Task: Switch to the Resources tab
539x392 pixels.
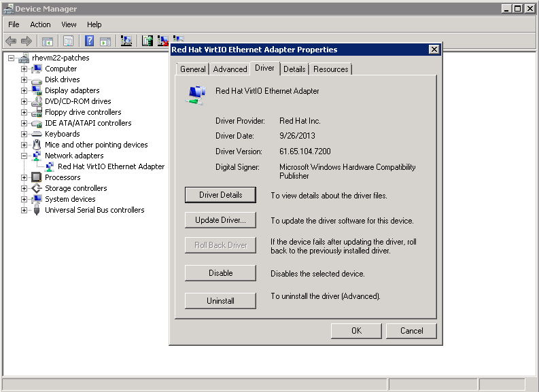Action: pyautogui.click(x=331, y=69)
